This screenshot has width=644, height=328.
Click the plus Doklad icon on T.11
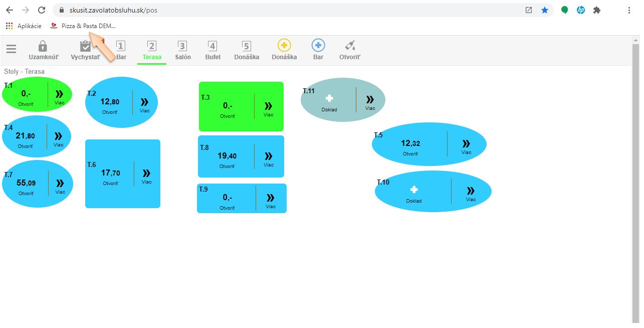click(x=329, y=99)
